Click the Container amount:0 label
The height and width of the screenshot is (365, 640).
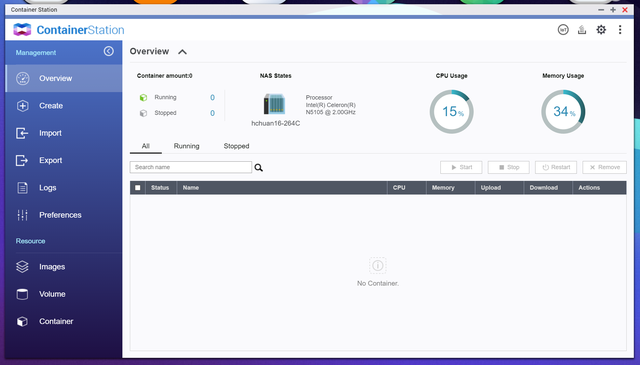pyautogui.click(x=164, y=76)
